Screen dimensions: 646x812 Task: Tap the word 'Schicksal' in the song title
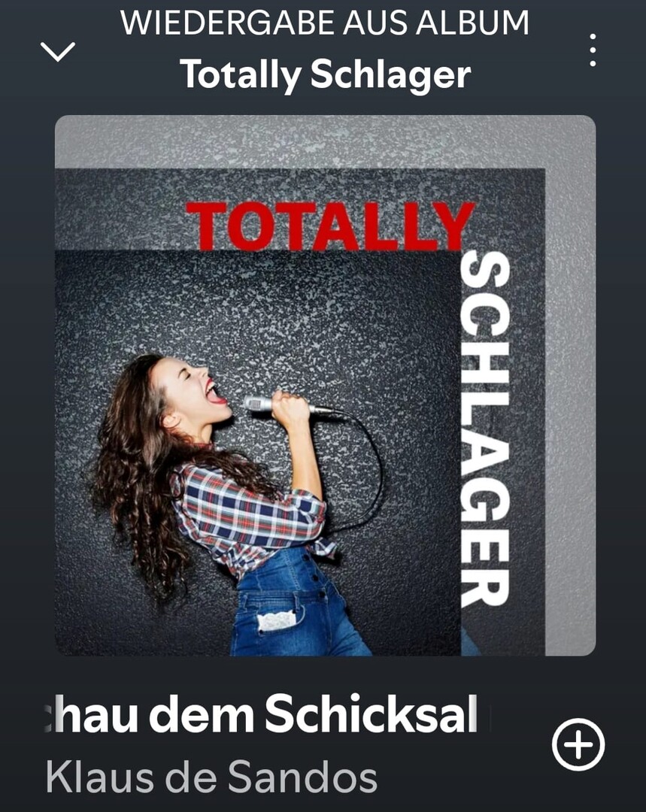371,715
